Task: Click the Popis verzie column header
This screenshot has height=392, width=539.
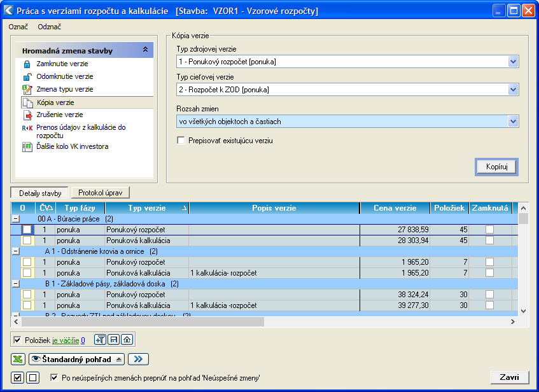Action: [274, 208]
